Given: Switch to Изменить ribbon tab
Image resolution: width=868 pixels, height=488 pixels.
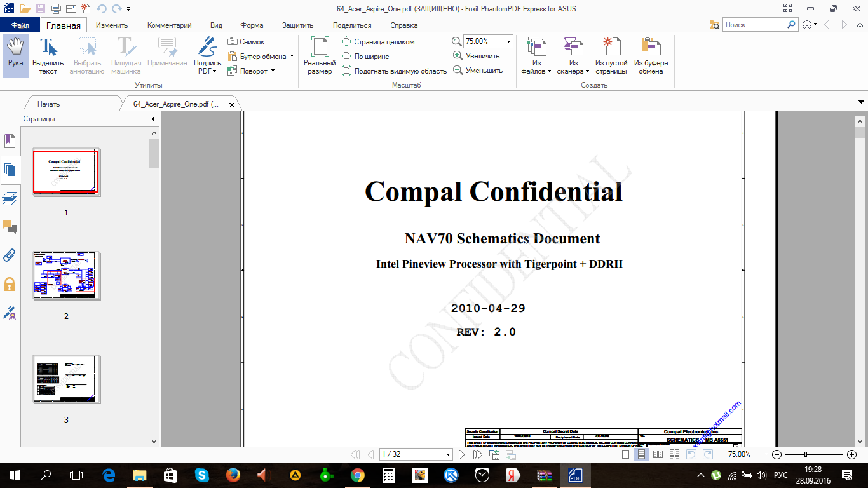Looking at the screenshot, I should point(112,25).
